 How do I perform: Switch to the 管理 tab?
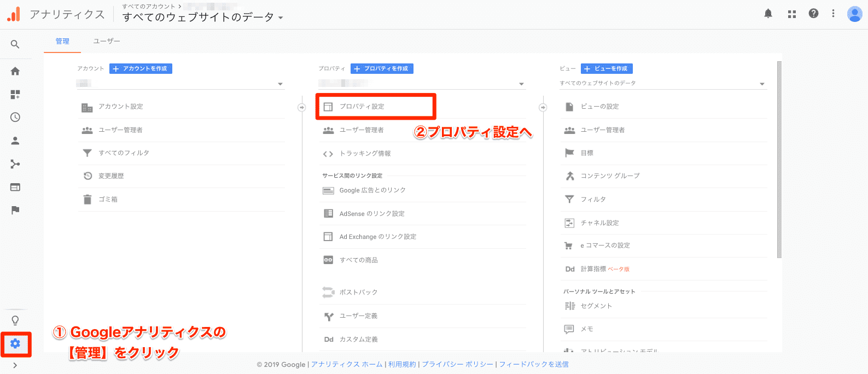click(62, 41)
